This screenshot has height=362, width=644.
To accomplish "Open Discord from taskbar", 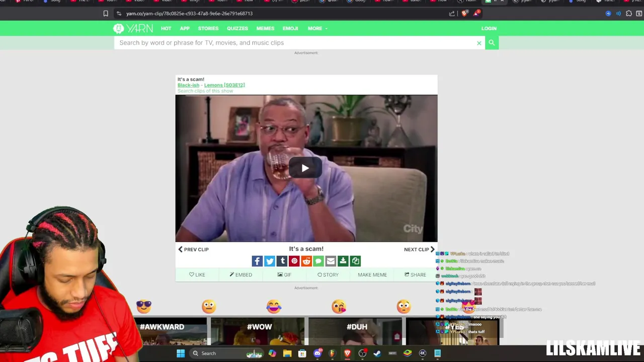I will click(x=317, y=353).
